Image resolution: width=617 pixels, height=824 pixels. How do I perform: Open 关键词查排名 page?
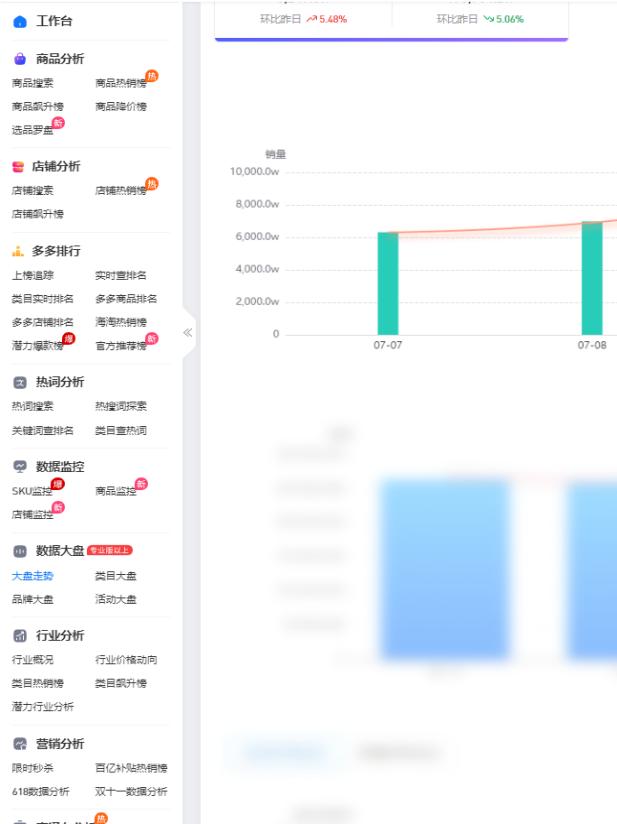43,431
